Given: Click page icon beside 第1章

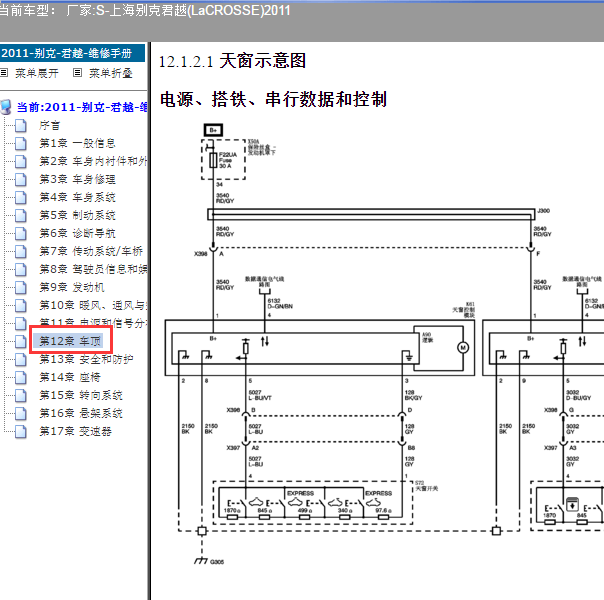Looking at the screenshot, I should [x=21, y=144].
